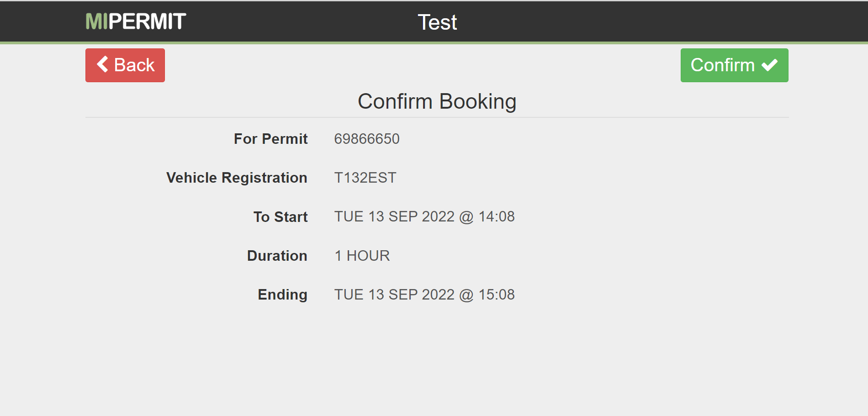
Task: Click the Ending label
Action: pos(282,295)
